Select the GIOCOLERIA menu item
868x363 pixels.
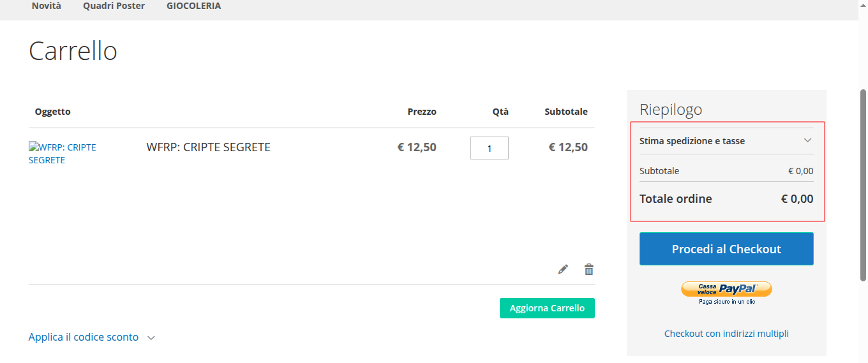[x=193, y=6]
